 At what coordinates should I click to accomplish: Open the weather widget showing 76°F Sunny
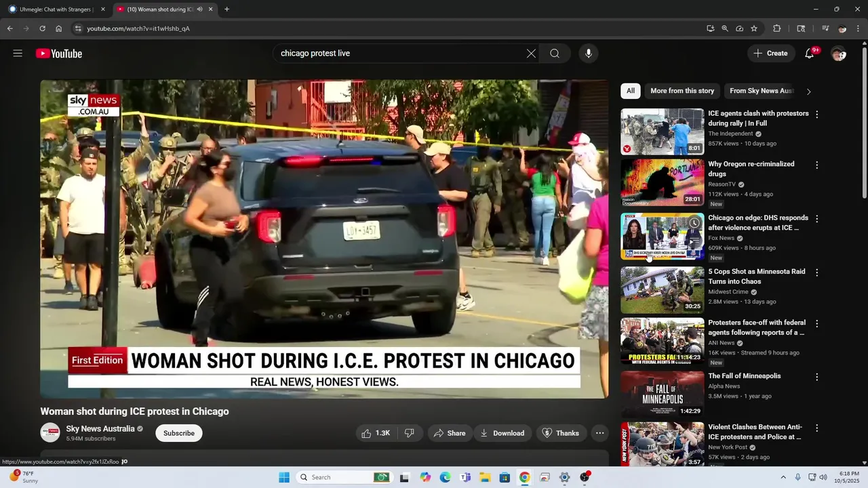coord(24,477)
